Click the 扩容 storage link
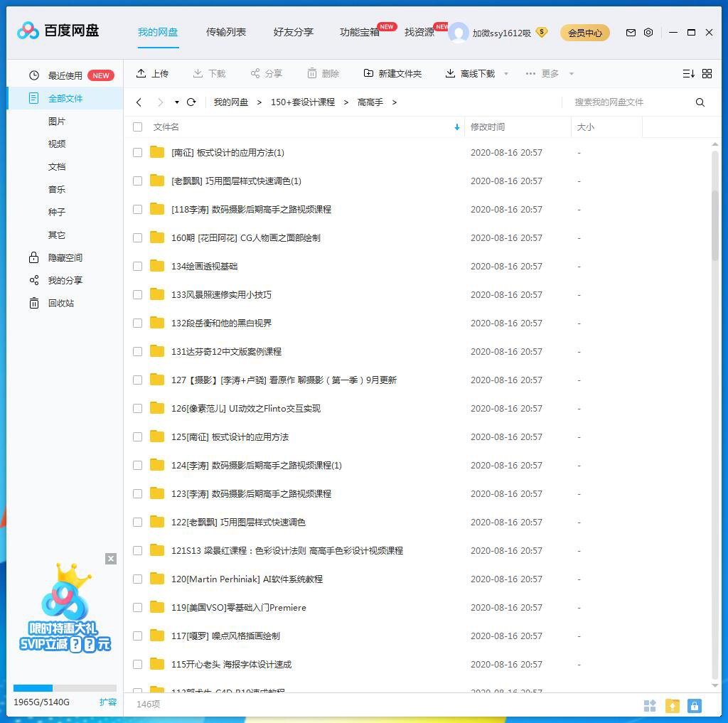This screenshot has height=723, width=728. (x=107, y=702)
